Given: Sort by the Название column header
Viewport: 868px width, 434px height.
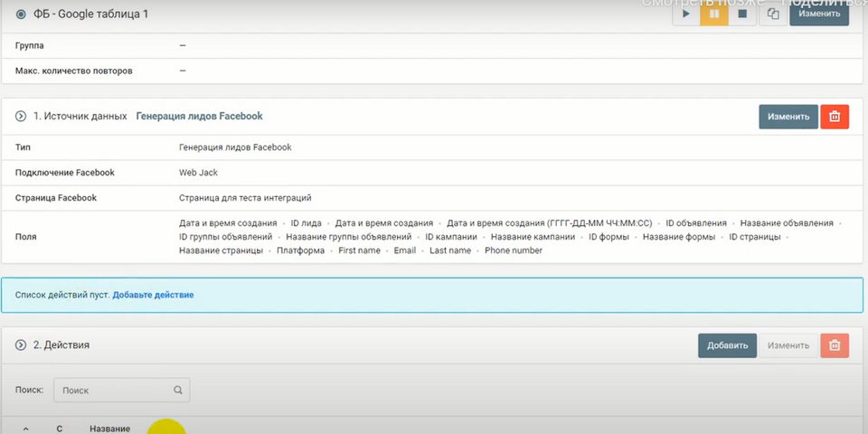Looking at the screenshot, I should [109, 429].
